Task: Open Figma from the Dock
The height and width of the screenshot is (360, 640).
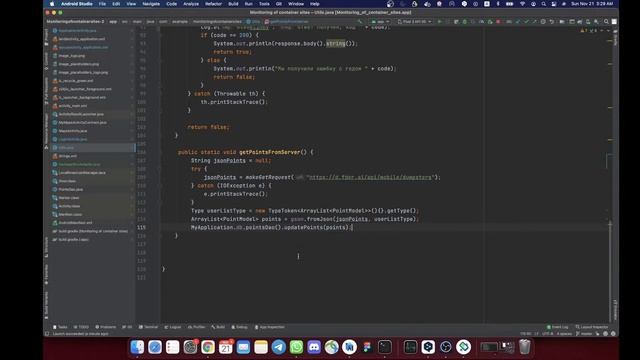Action: pyautogui.click(x=367, y=347)
